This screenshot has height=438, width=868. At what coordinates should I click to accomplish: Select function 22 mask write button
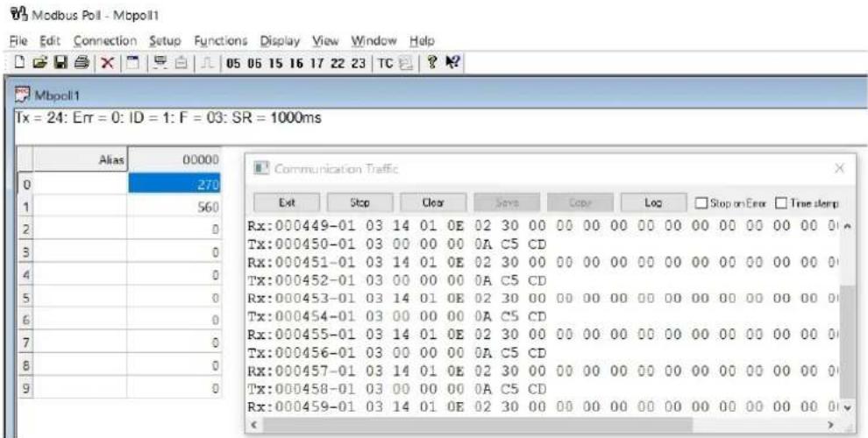[337, 64]
